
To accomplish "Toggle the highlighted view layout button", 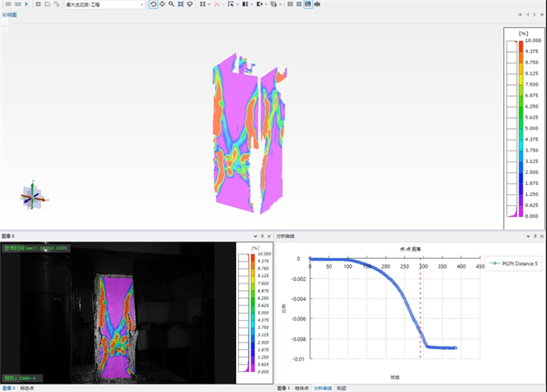I will pyautogui.click(x=307, y=5).
